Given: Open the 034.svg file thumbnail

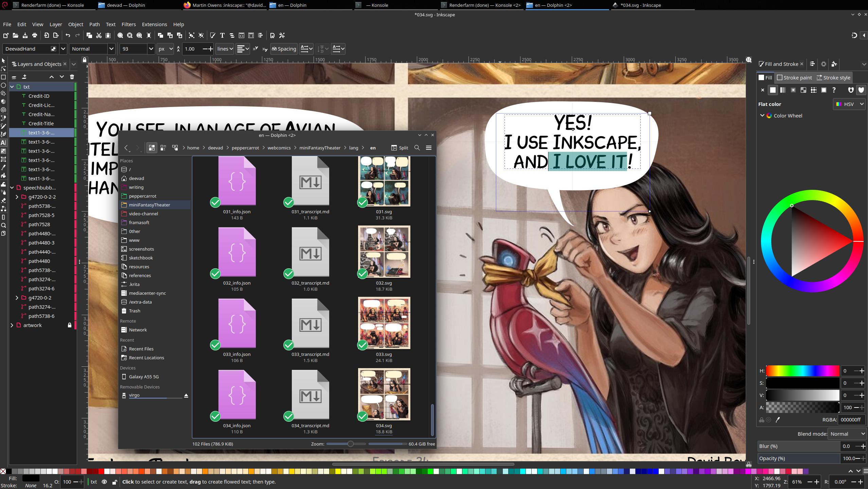Looking at the screenshot, I should pos(384,394).
